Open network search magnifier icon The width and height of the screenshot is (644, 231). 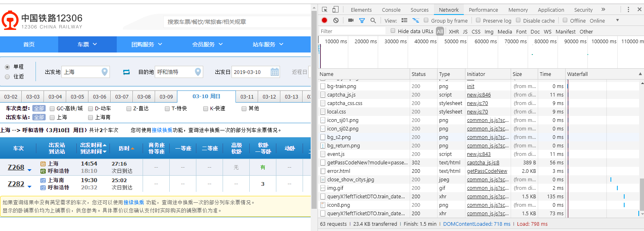(373, 20)
